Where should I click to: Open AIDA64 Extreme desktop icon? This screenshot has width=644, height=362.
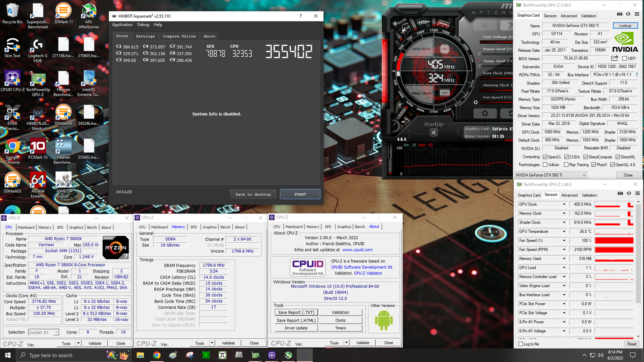[x=38, y=185]
